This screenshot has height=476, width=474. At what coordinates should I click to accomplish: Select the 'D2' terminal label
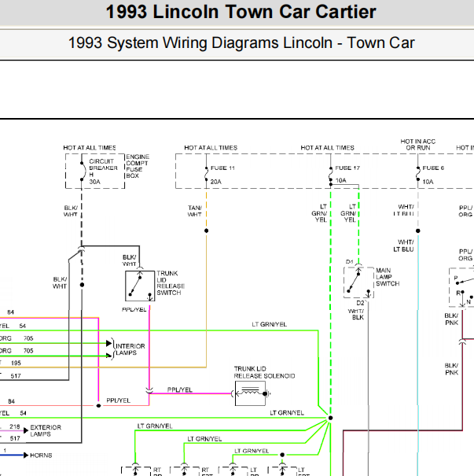tap(360, 303)
